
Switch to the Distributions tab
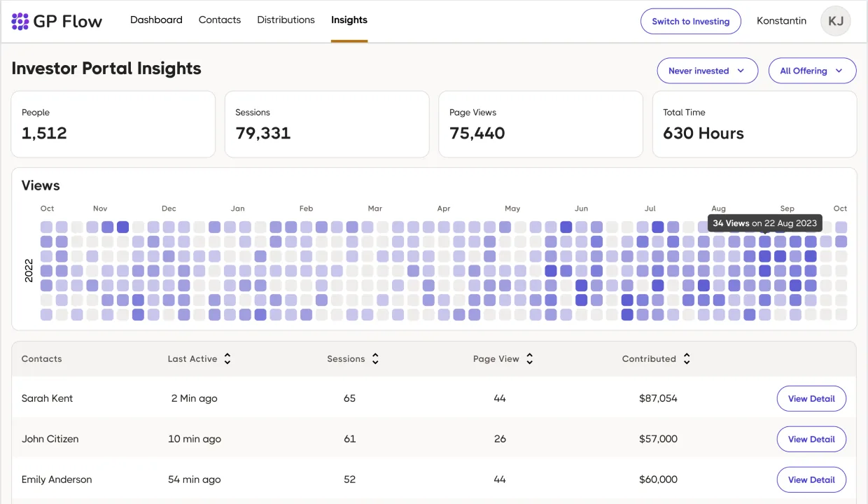(x=286, y=20)
